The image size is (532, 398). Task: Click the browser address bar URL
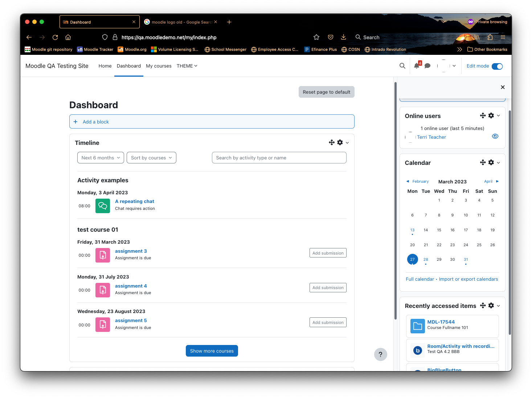click(169, 37)
